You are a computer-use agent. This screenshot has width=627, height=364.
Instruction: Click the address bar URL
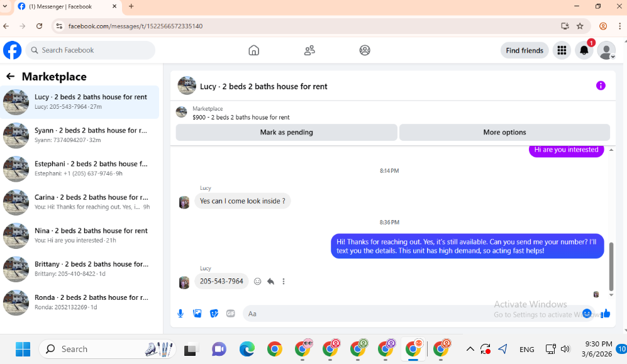click(135, 26)
